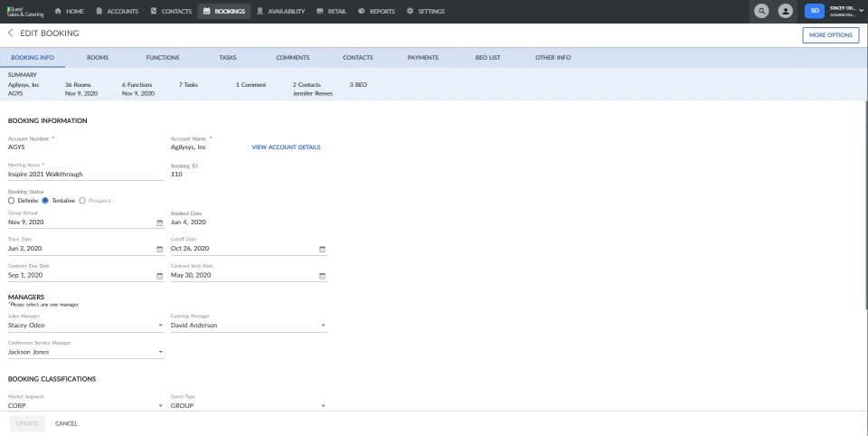868x436 pixels.
Task: Click '1 Comment' in the summary
Action: (250, 85)
